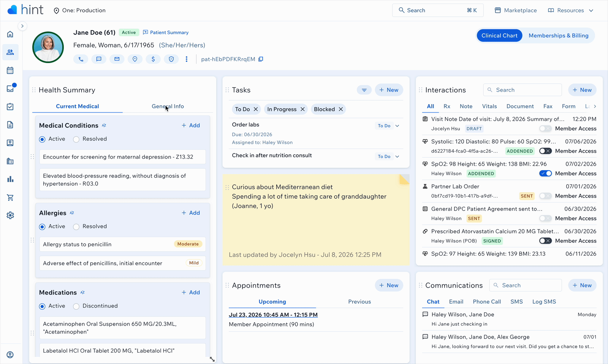Click the Communications search field
This screenshot has height=364, width=608.
(x=526, y=285)
